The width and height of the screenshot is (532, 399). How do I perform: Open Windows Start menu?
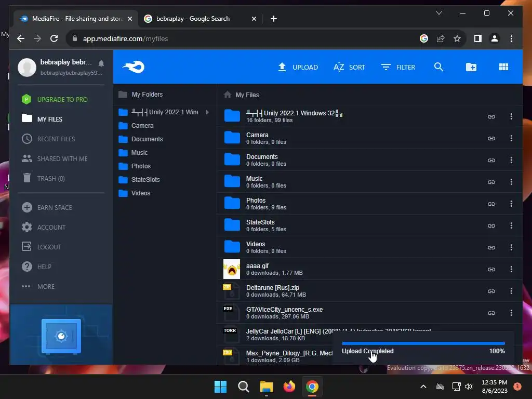coord(220,387)
